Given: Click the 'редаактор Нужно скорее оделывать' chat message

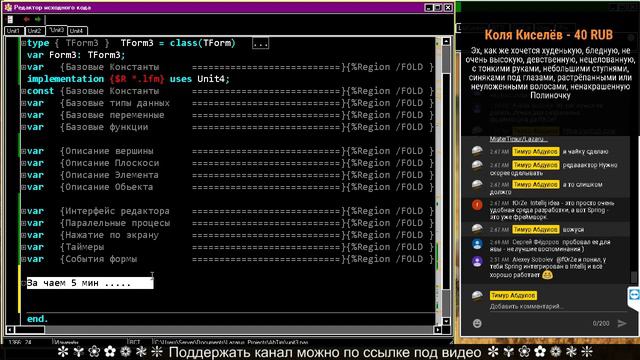Looking at the screenshot, I should click(554, 169).
